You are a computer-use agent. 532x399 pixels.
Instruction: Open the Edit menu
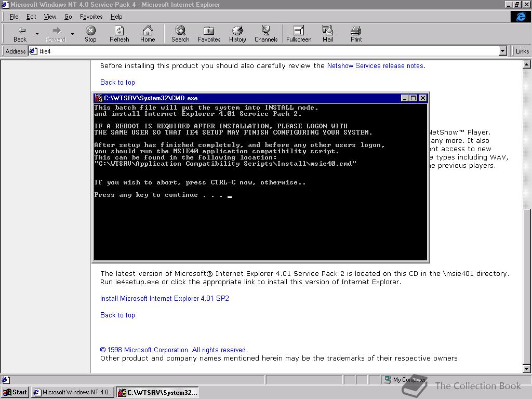coord(31,17)
